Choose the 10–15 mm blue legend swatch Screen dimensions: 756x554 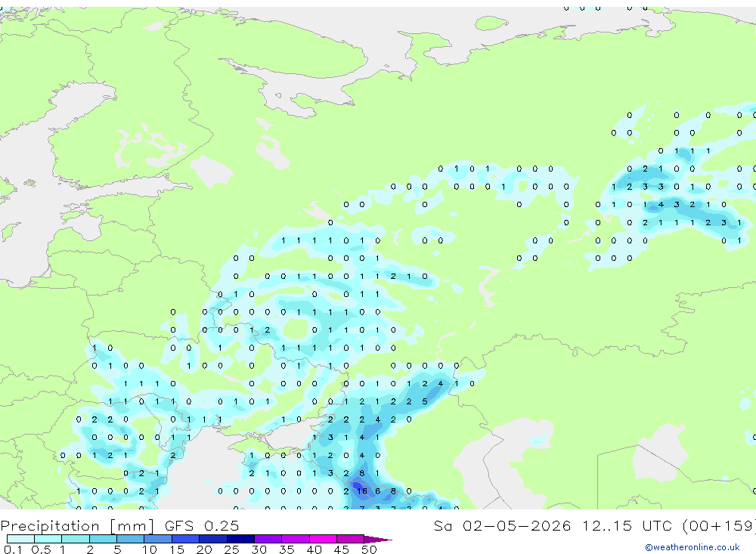coord(158,539)
